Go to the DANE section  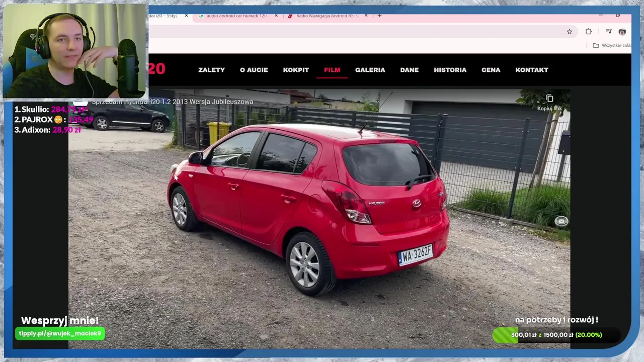(409, 70)
